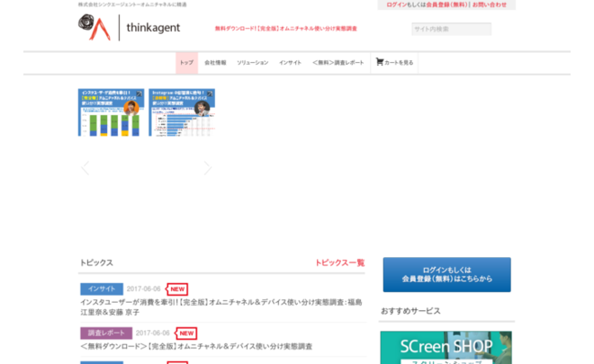The image size is (594, 364).
Task: Click the お問い合わせ link
Action: click(x=490, y=4)
